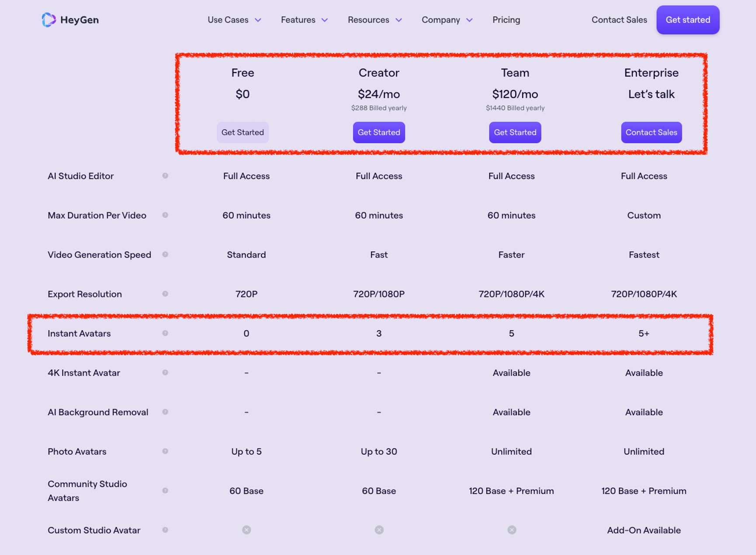Click the $24/mo price text

coord(379,94)
